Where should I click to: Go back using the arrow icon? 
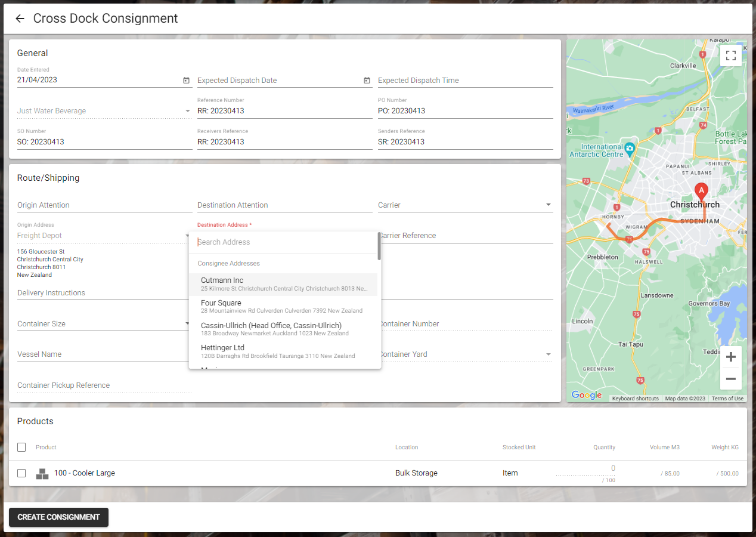point(20,18)
